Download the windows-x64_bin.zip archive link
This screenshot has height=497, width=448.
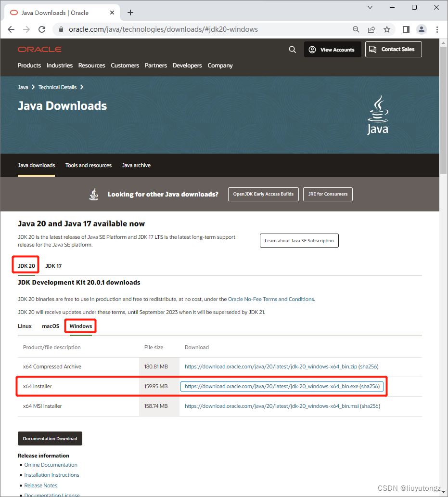pos(271,366)
